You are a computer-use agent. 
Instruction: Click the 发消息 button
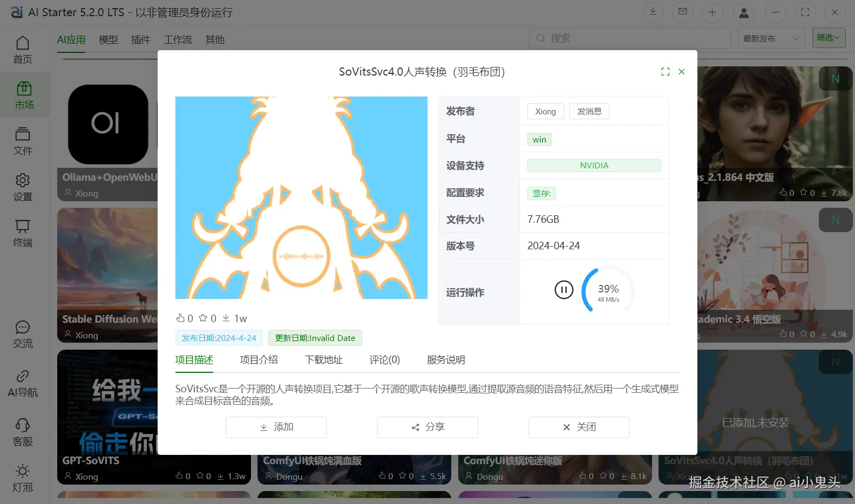coord(589,111)
